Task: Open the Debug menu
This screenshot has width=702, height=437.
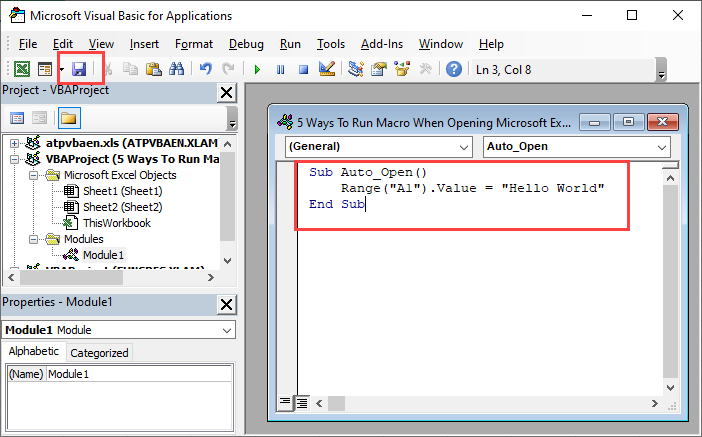Action: click(246, 44)
